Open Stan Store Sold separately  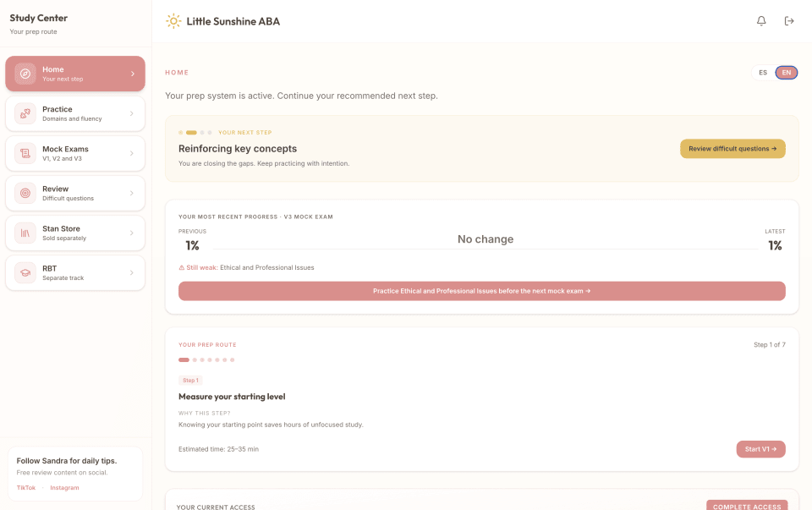[x=75, y=233]
